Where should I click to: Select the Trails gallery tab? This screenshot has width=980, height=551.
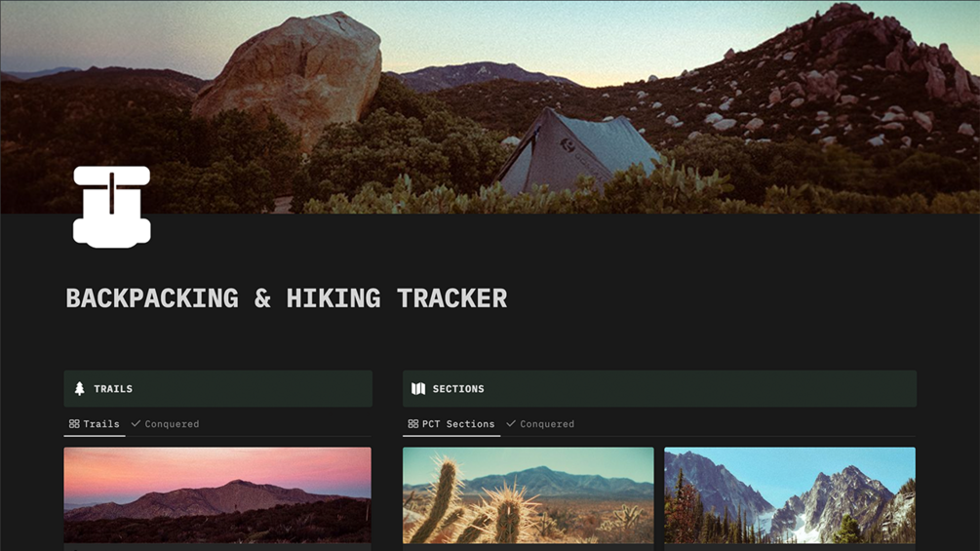(95, 424)
